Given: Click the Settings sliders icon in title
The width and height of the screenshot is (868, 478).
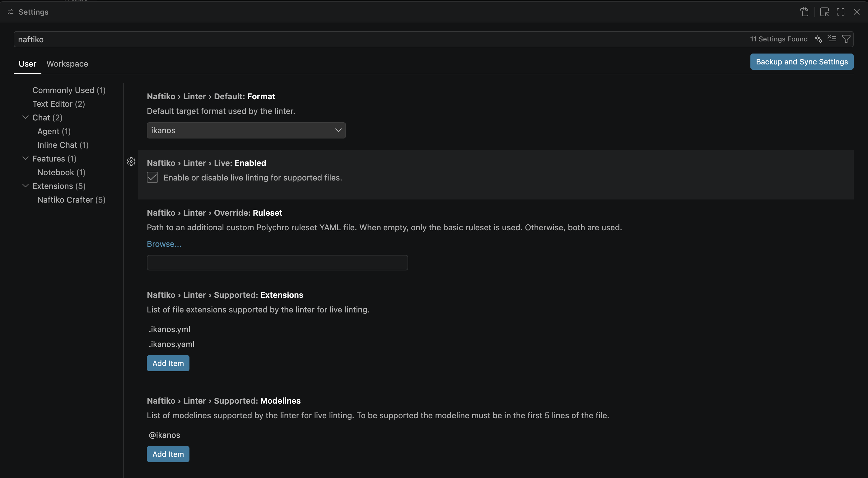Looking at the screenshot, I should coord(11,12).
